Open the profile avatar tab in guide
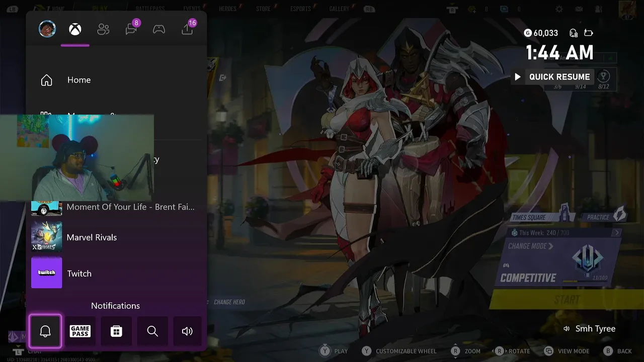This screenshot has width=644, height=362. [x=47, y=29]
